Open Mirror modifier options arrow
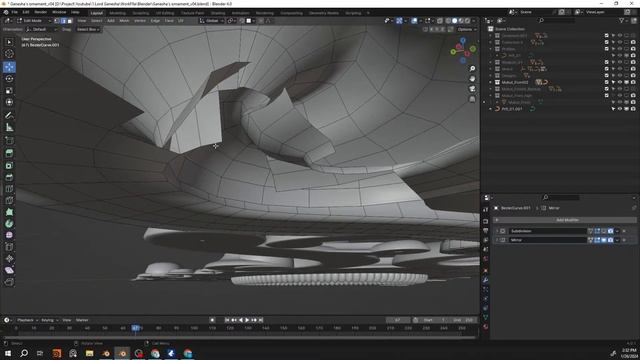The image size is (640, 360). pyautogui.click(x=617, y=240)
